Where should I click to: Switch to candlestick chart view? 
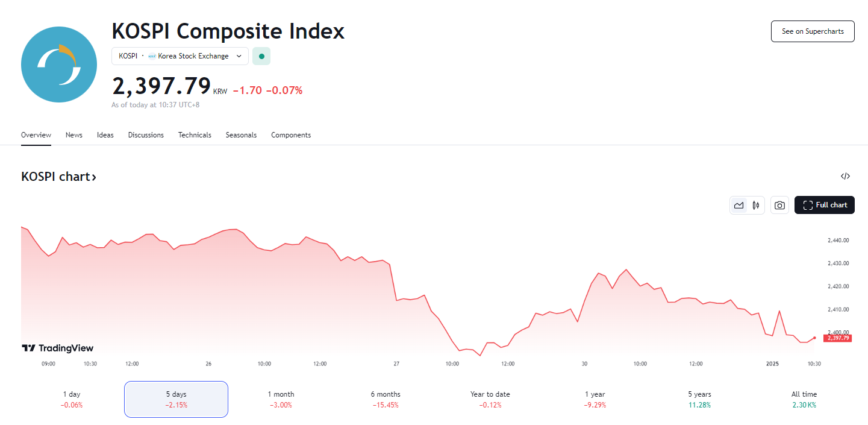756,206
